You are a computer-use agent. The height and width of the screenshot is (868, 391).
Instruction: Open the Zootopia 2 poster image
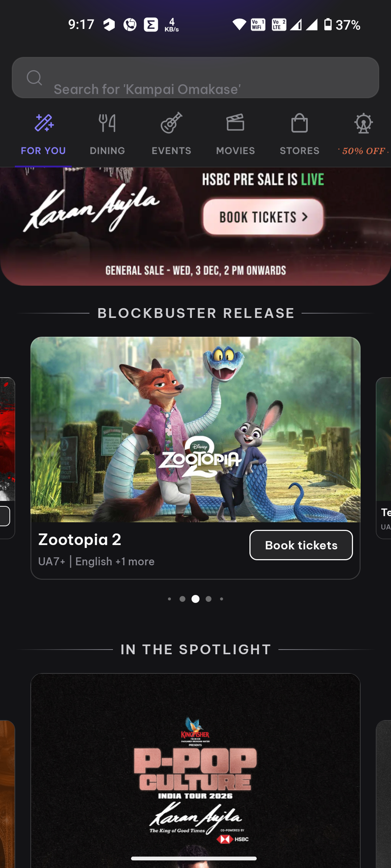click(x=195, y=430)
